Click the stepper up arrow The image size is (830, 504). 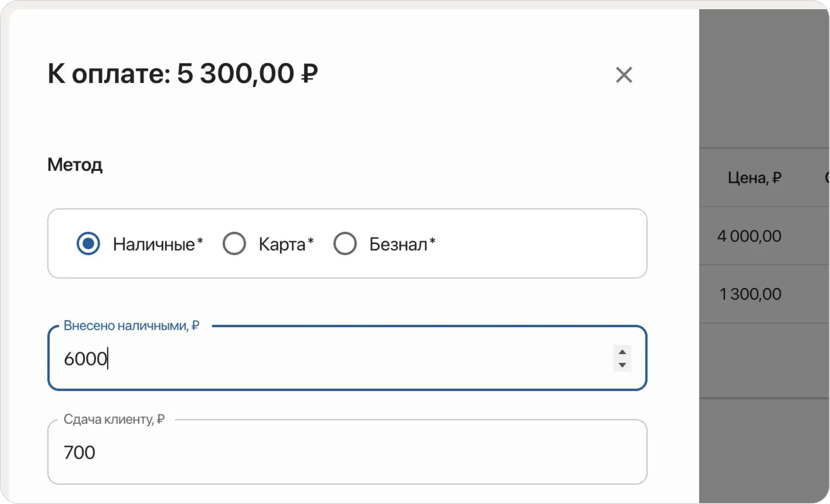(622, 352)
